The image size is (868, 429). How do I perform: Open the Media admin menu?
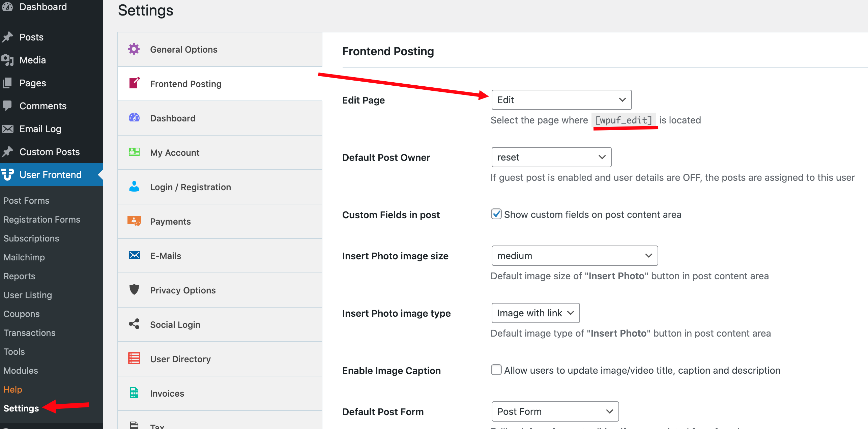(52, 60)
